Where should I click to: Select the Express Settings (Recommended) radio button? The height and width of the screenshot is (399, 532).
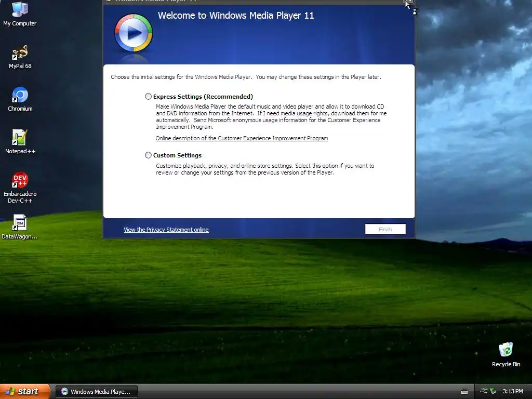point(148,96)
